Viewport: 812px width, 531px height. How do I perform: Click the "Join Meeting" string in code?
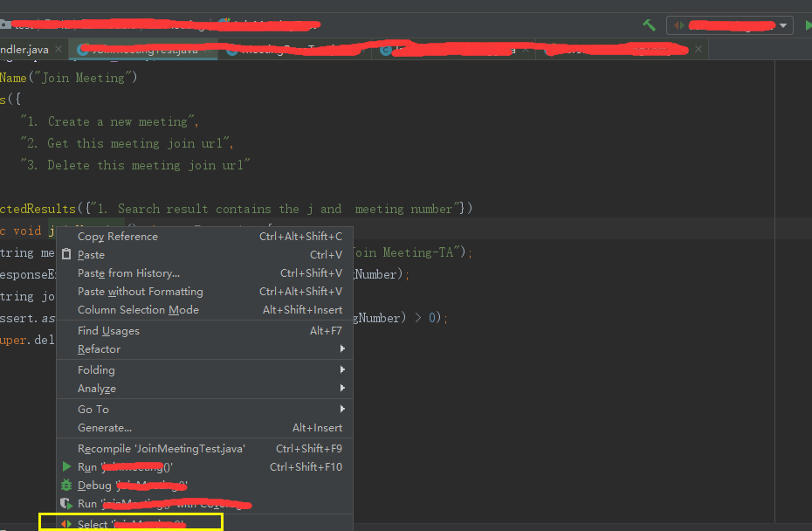click(x=83, y=78)
